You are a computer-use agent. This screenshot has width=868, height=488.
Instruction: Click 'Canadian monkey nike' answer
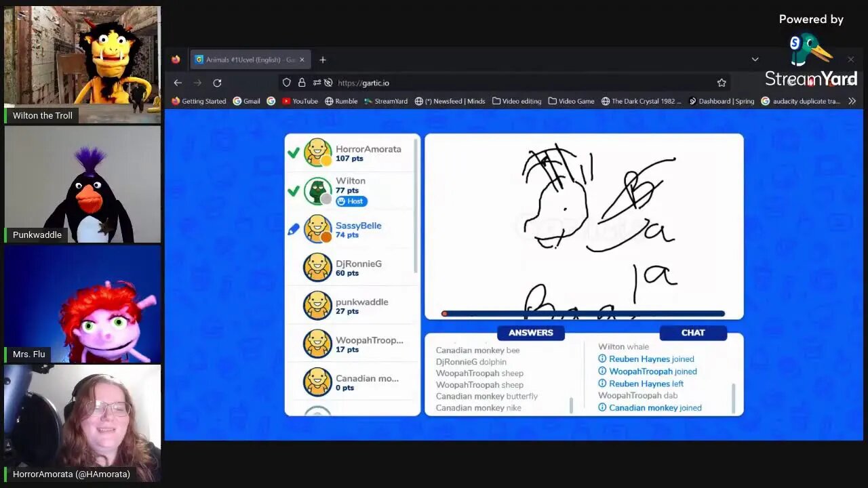click(479, 408)
